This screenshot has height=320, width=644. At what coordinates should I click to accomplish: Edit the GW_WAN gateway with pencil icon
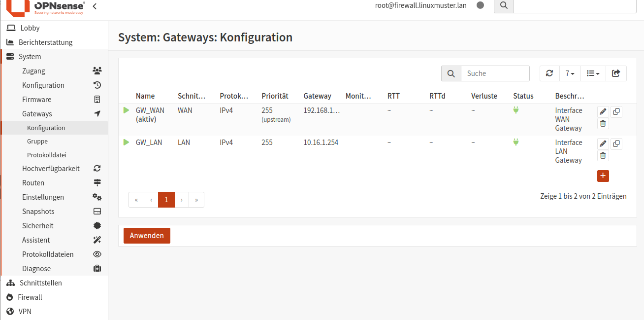click(603, 112)
